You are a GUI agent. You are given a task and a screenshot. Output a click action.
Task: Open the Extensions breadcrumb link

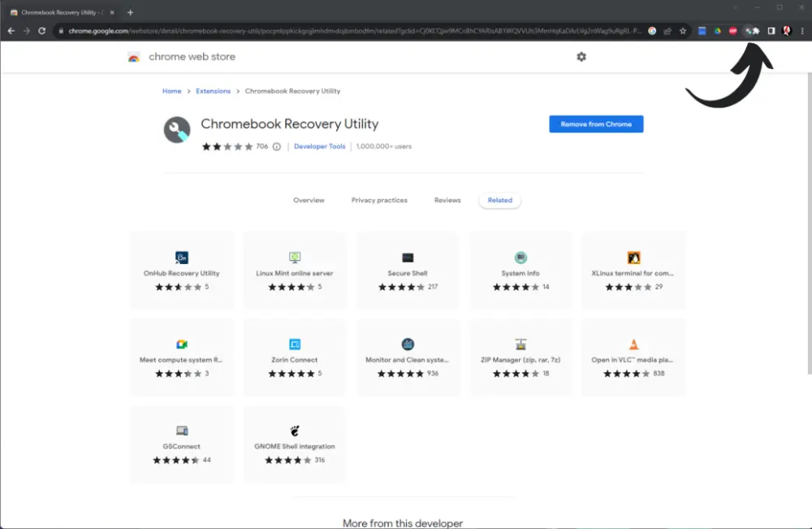click(x=213, y=91)
